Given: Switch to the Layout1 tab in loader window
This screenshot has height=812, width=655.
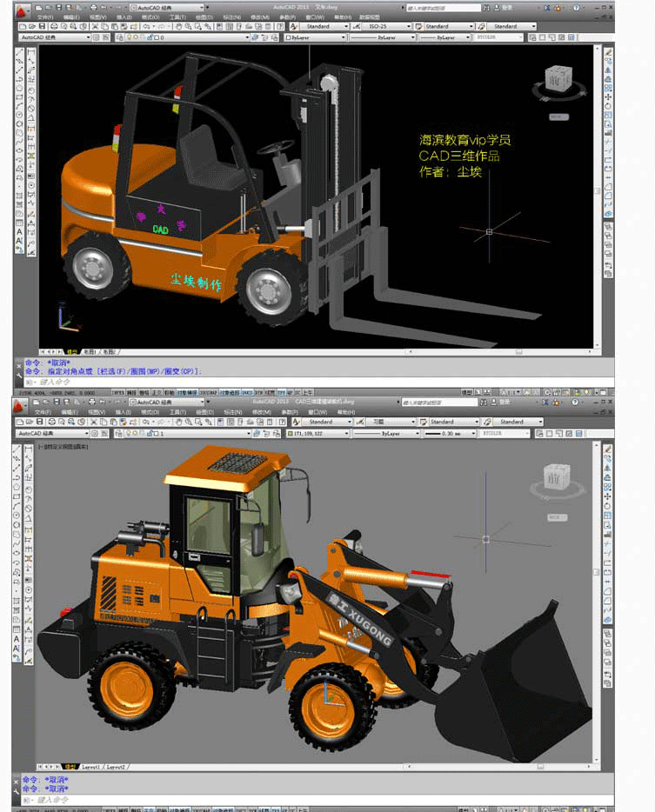Looking at the screenshot, I should tap(91, 767).
